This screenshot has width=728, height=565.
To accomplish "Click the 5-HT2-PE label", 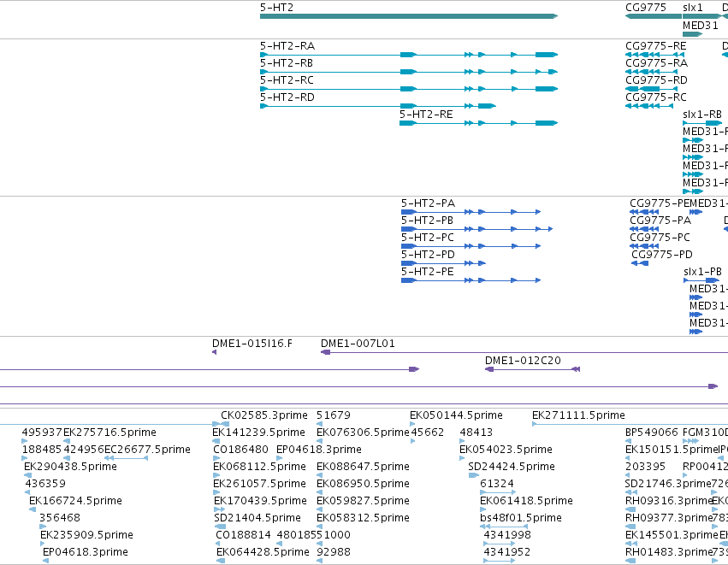I will pyautogui.click(x=428, y=273).
